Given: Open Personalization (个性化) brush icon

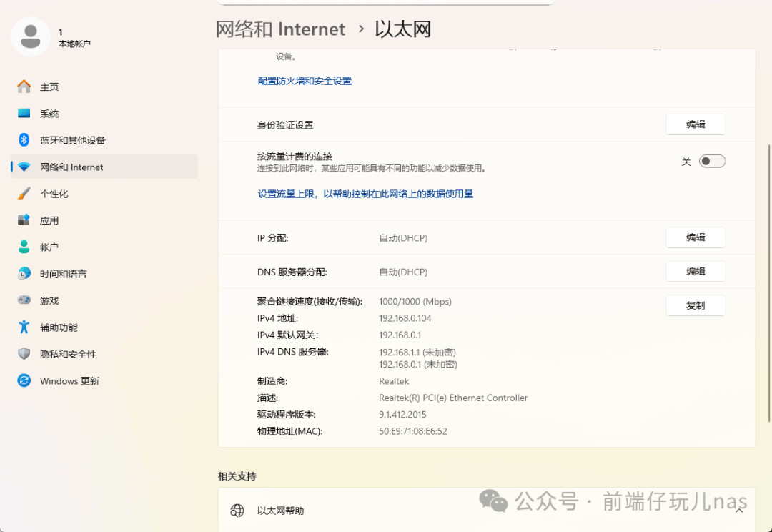Looking at the screenshot, I should click(24, 194).
